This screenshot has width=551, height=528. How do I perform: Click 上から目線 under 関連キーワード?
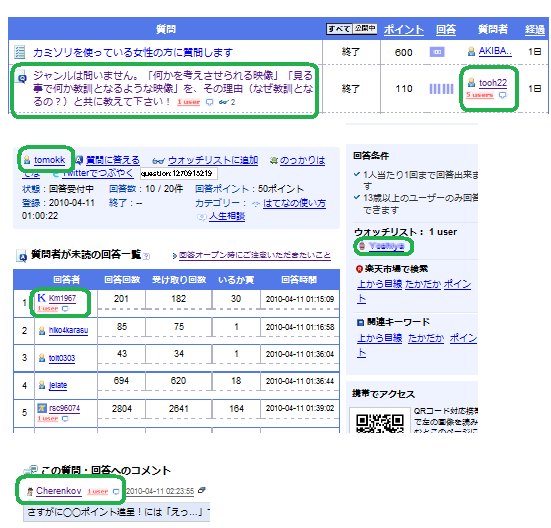pos(380,338)
